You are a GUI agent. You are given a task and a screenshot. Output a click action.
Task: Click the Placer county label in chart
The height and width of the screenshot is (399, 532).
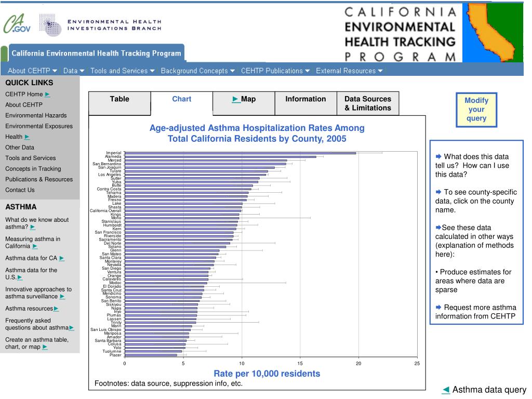click(115, 355)
